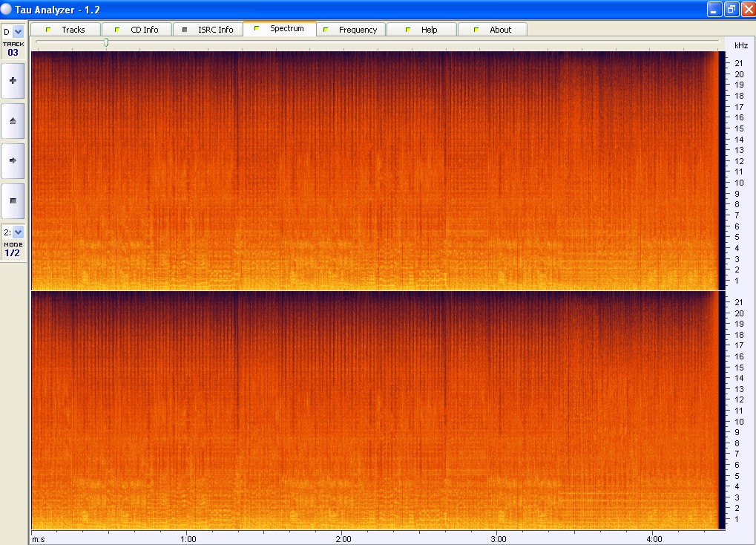Click the 4:00 mark on the time axis
Screen dimensions: 756x545
pos(654,538)
